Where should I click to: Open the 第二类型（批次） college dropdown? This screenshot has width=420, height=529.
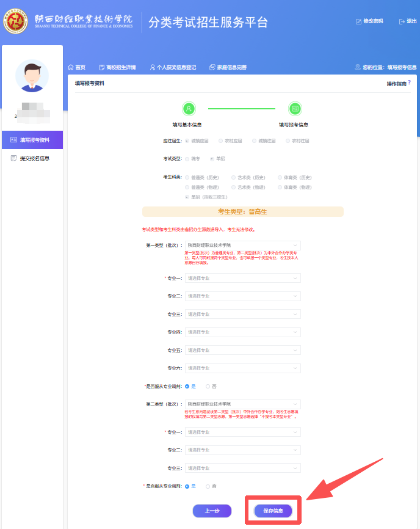pyautogui.click(x=242, y=404)
